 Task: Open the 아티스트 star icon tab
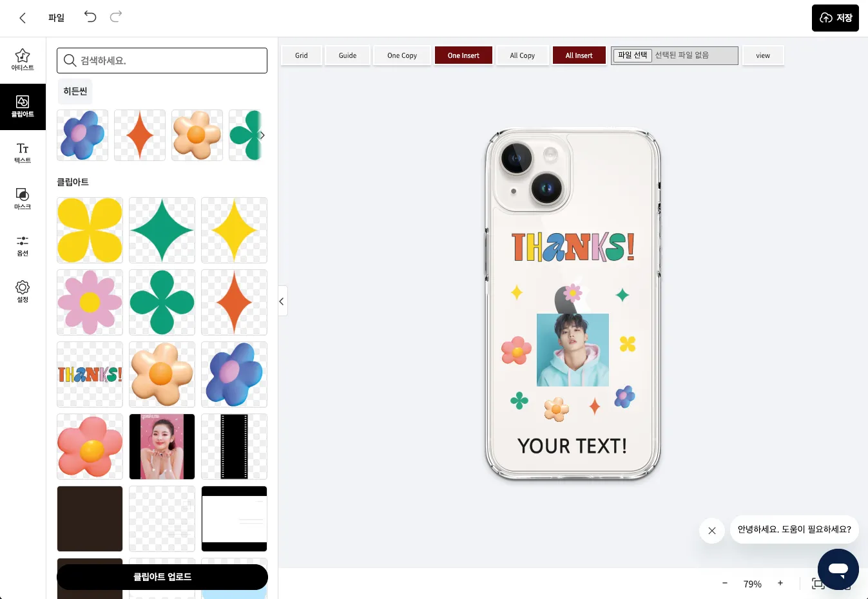click(x=23, y=60)
